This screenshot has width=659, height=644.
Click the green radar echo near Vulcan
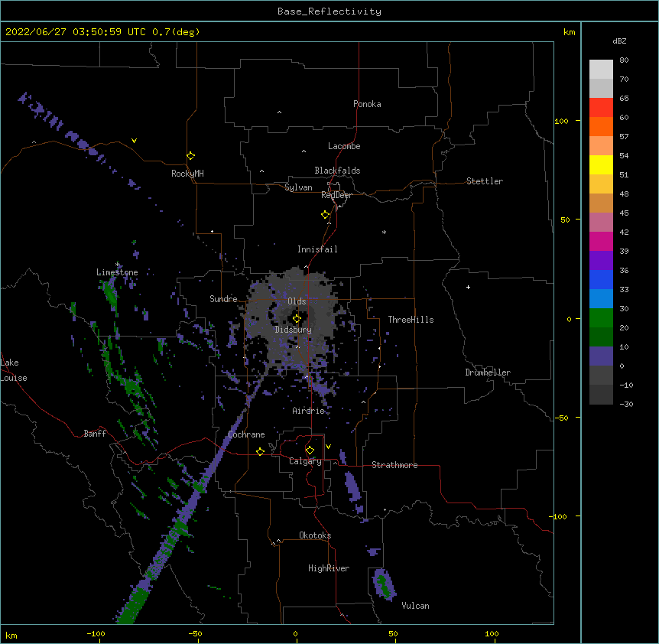[x=383, y=585]
